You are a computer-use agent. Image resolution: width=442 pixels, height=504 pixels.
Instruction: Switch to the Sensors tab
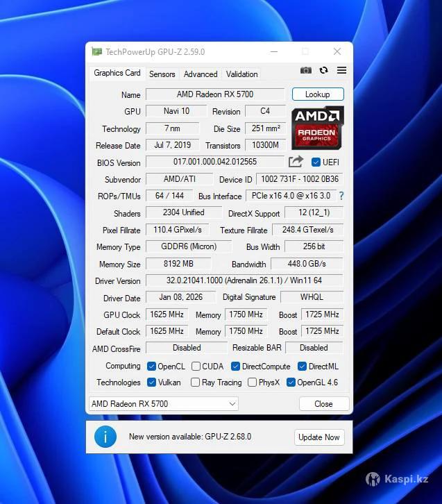[162, 74]
